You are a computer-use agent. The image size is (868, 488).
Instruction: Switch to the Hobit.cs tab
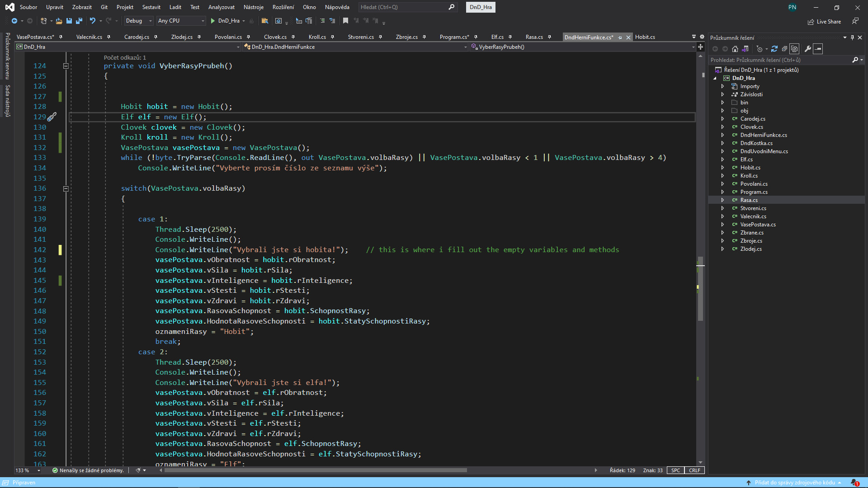coord(645,37)
